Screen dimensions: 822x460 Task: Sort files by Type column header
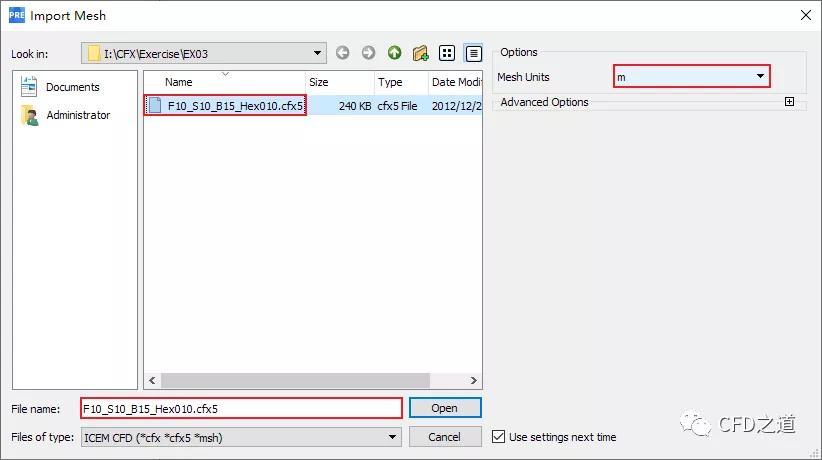pos(390,82)
